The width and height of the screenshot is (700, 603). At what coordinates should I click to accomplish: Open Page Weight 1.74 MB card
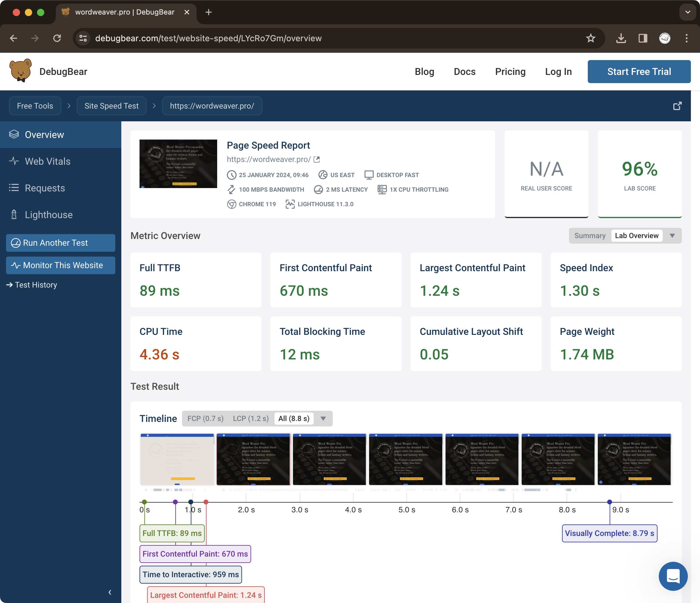[616, 343]
